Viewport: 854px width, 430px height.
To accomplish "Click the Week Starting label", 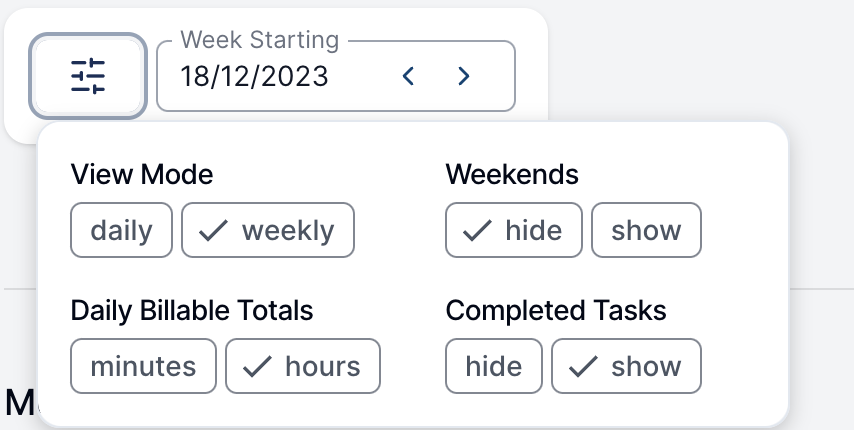I will point(260,40).
